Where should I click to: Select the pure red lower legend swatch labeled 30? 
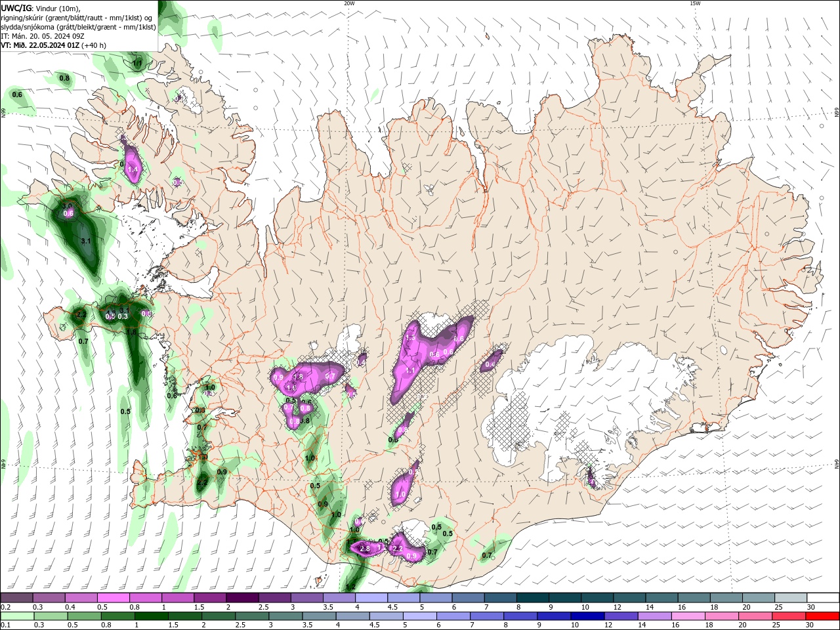[x=822, y=616]
